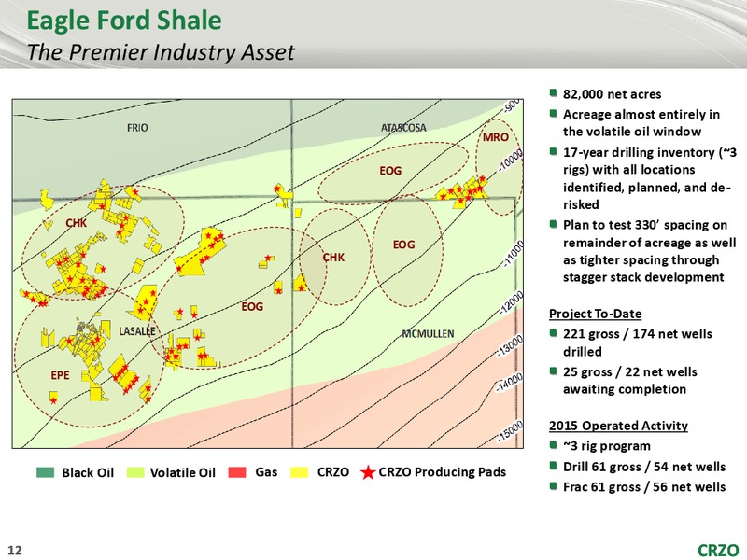Click the Black Oil legend swatch
The width and height of the screenshot is (747, 560).
pyautogui.click(x=45, y=472)
